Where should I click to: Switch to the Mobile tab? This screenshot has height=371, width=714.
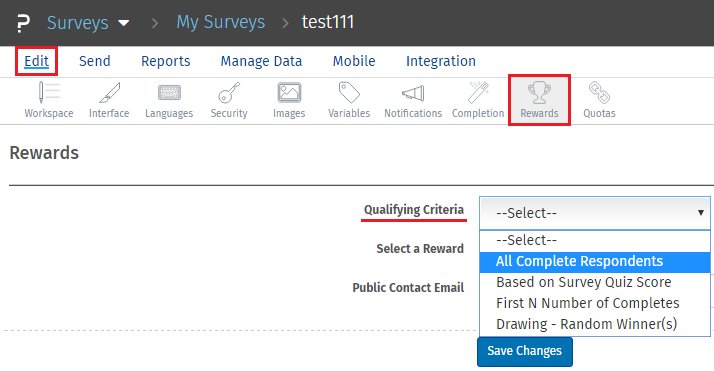pos(354,61)
